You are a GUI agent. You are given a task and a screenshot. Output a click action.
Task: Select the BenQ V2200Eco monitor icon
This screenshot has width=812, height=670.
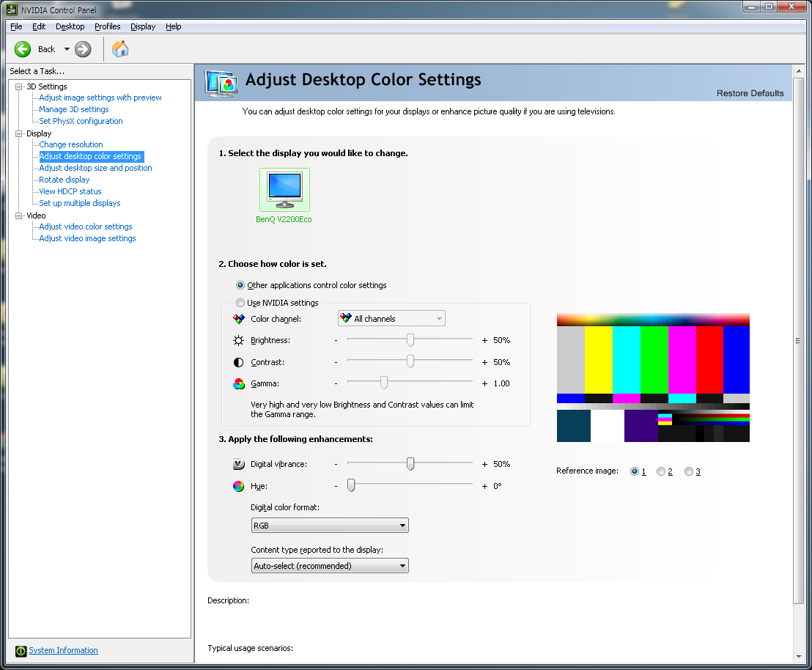click(x=284, y=190)
